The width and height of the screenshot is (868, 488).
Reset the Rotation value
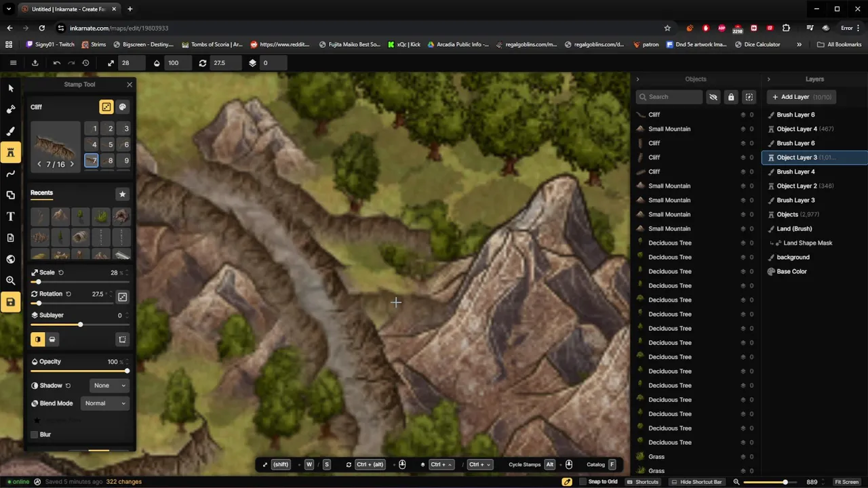coord(68,294)
